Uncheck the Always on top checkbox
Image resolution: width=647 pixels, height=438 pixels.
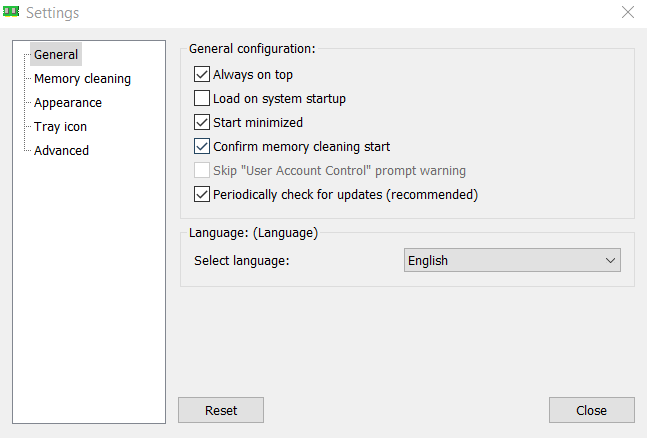(202, 74)
